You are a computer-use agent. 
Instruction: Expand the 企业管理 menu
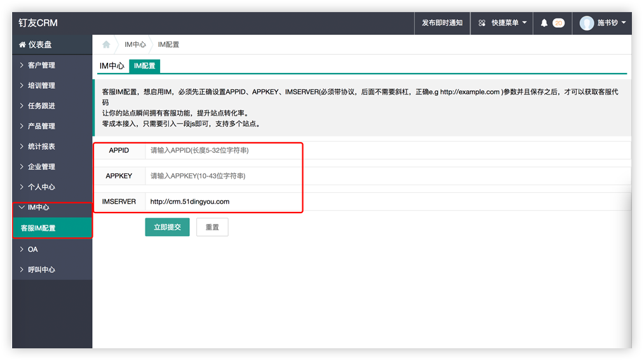coord(52,167)
